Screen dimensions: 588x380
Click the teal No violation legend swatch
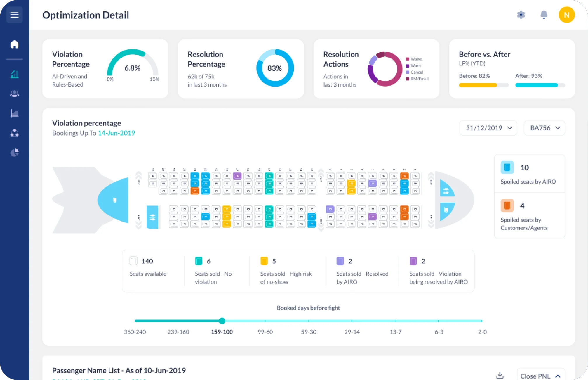pyautogui.click(x=199, y=261)
